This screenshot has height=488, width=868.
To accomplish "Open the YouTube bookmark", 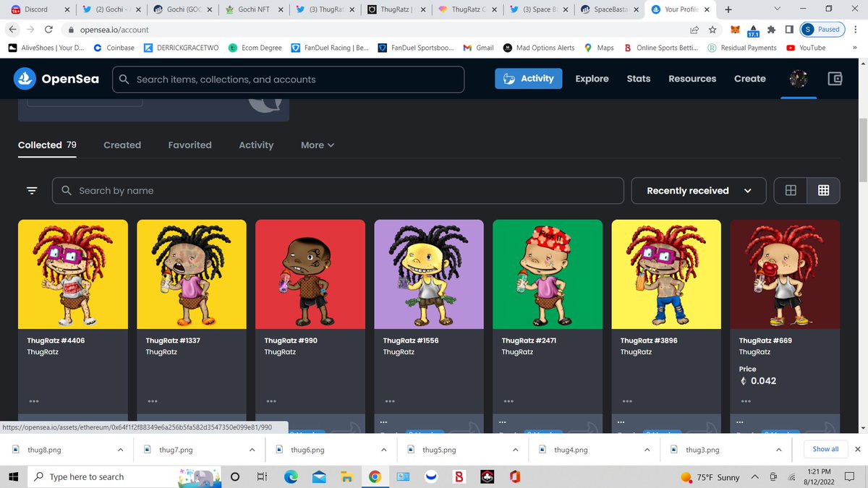I will (x=806, y=48).
